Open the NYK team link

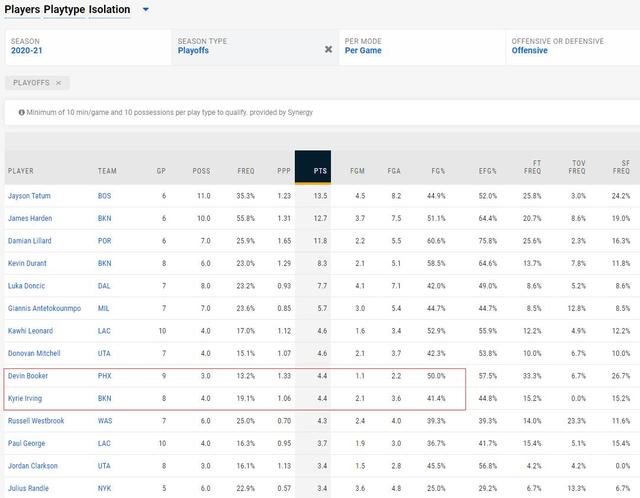point(105,489)
